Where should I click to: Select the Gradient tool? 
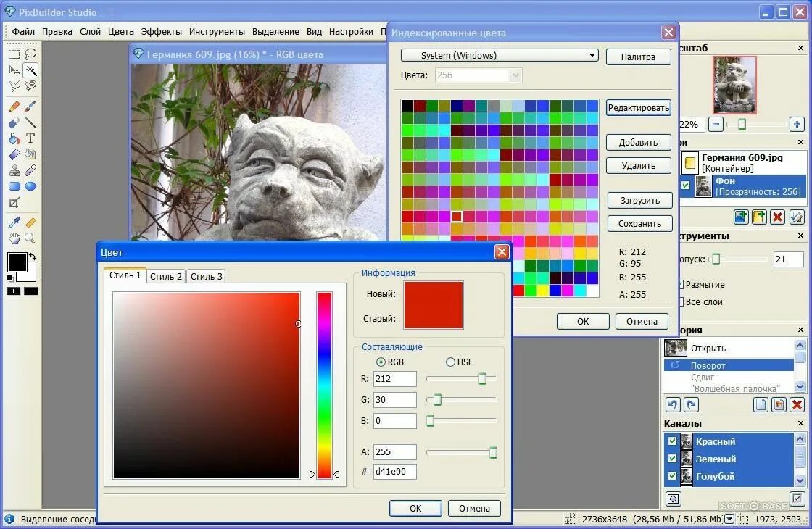point(14,154)
